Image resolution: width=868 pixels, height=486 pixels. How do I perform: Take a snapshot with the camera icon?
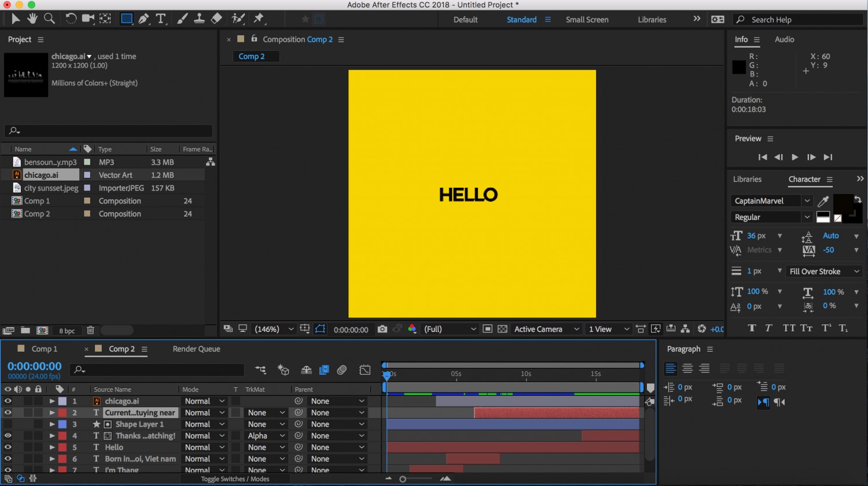(382, 329)
